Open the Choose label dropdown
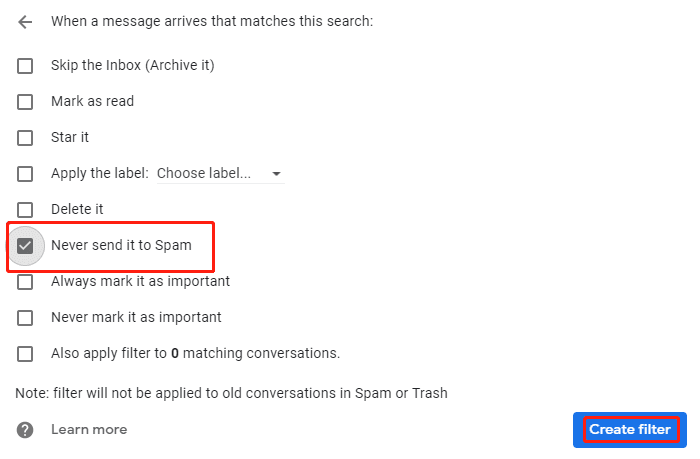This screenshot has height=459, width=700. [x=221, y=173]
